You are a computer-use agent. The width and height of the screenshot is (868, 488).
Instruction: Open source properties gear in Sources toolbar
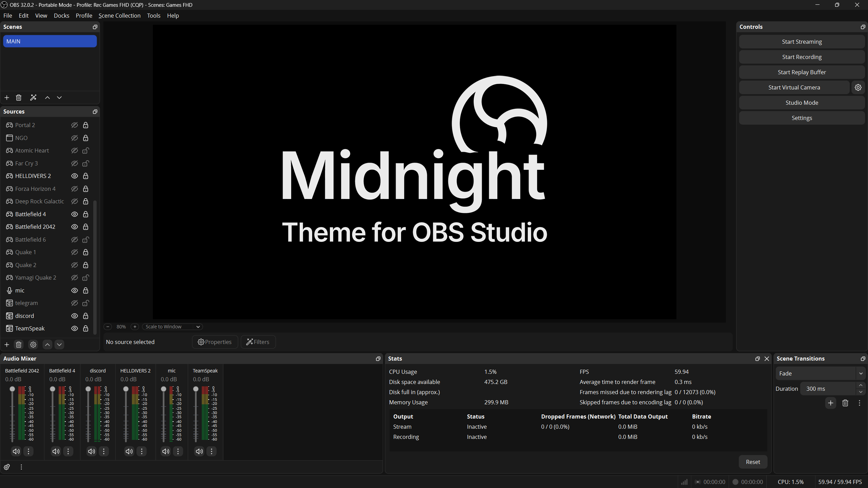[x=33, y=345]
